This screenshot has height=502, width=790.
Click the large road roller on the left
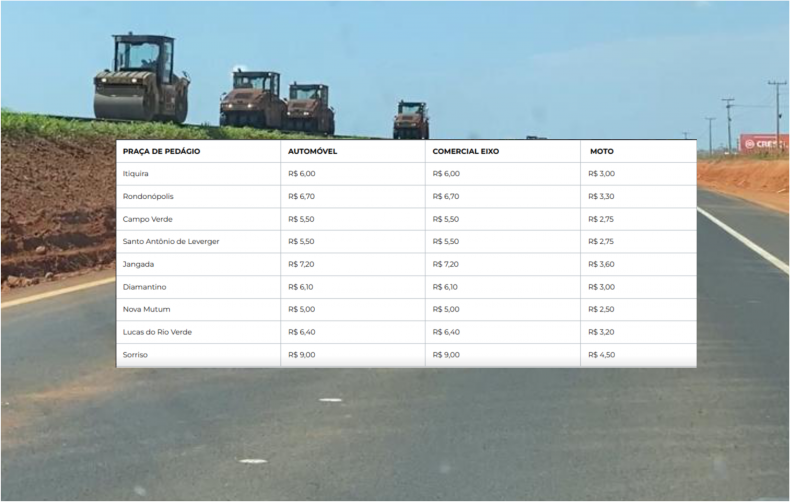click(141, 80)
